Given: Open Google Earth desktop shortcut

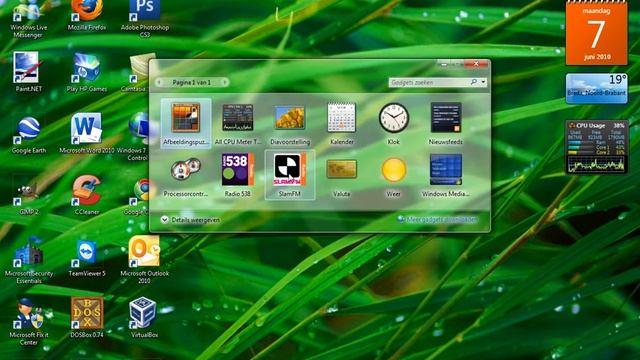Looking at the screenshot, I should pos(29,134).
